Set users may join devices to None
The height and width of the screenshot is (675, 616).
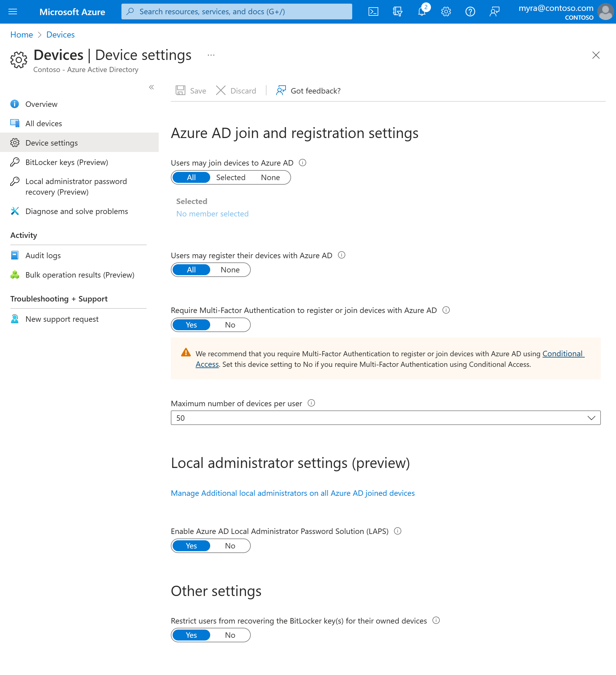270,177
